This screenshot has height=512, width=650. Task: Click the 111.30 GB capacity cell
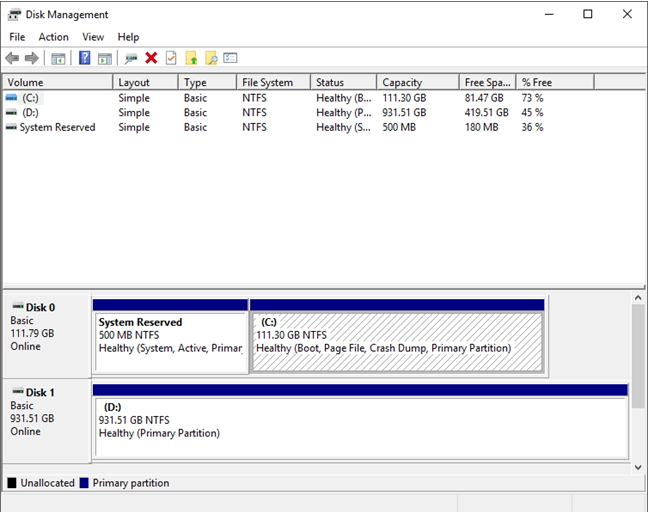coord(404,98)
